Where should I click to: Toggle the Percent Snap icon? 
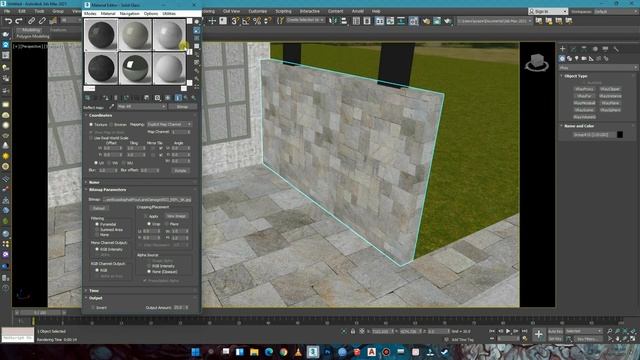click(257, 21)
